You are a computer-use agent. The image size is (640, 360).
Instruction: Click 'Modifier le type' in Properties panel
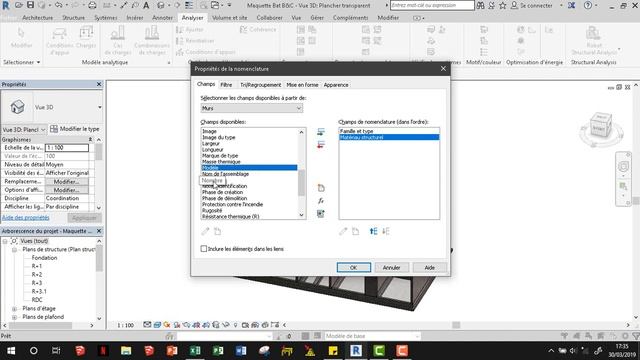click(x=75, y=129)
